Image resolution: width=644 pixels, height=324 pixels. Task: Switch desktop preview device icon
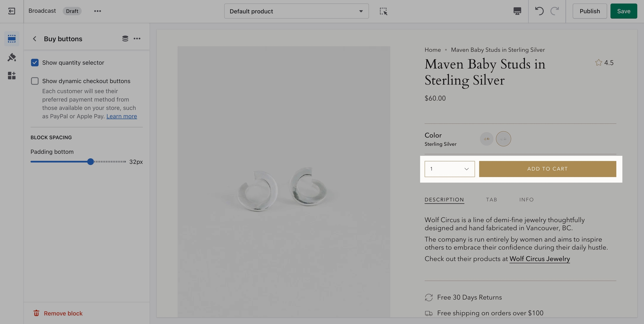click(517, 11)
